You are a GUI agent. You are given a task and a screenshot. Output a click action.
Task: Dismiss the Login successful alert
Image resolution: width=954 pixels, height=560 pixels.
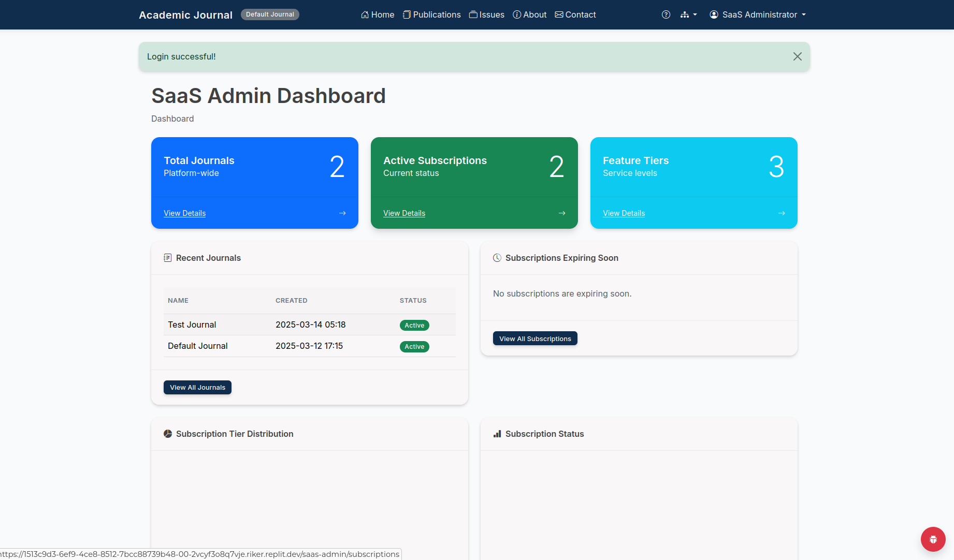pyautogui.click(x=798, y=56)
